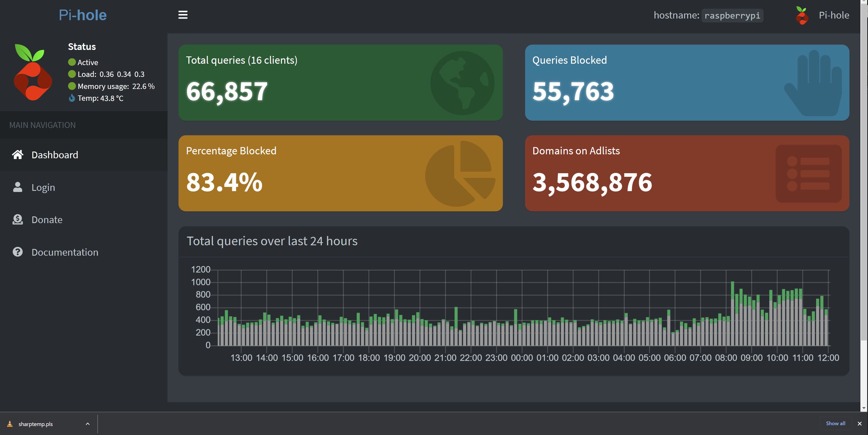Click the Pi-hole logo title in the header
The image size is (868, 435).
click(x=83, y=15)
